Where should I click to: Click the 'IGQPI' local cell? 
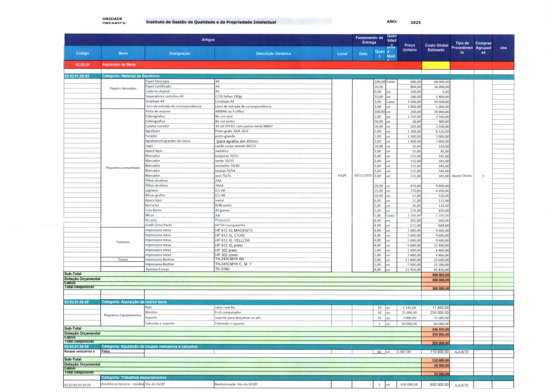[342, 176]
